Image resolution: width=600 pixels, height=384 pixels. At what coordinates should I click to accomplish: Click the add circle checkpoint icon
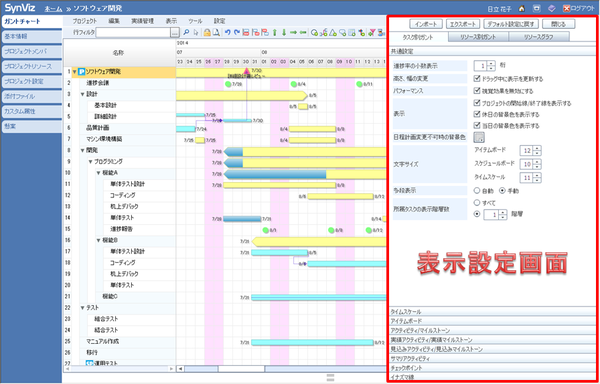[314, 33]
